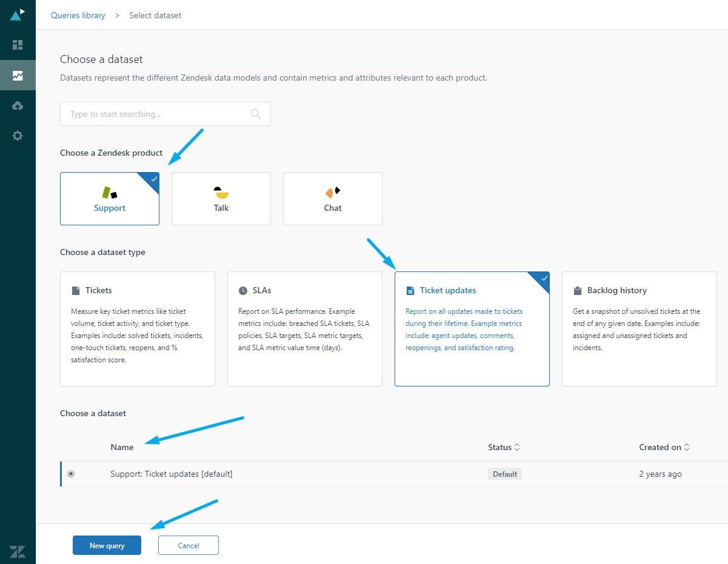Select the SLAs dataset type card
The height and width of the screenshot is (564, 728).
click(x=305, y=329)
